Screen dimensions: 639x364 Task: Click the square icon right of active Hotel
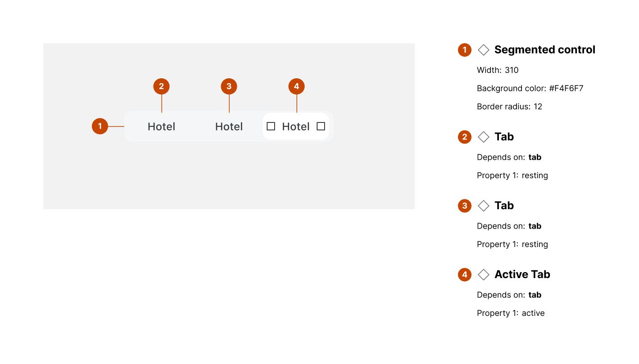[x=321, y=126]
